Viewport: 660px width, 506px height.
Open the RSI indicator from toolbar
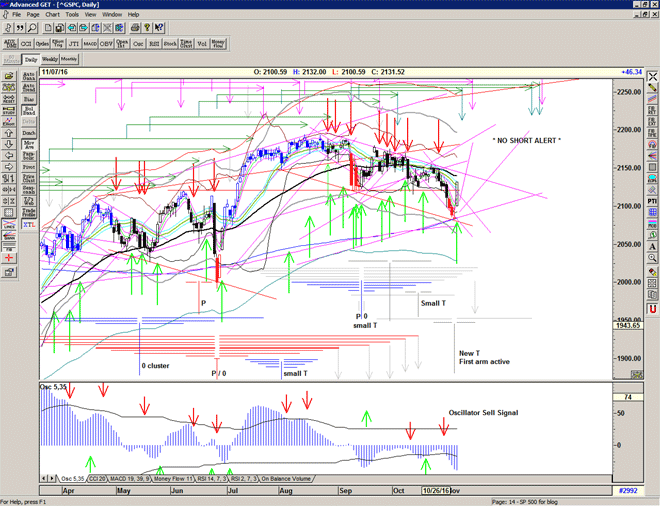tap(154, 43)
